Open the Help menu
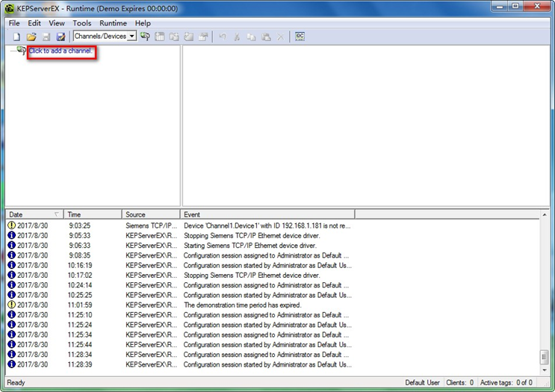Image resolution: width=555 pixels, height=392 pixels. (143, 23)
